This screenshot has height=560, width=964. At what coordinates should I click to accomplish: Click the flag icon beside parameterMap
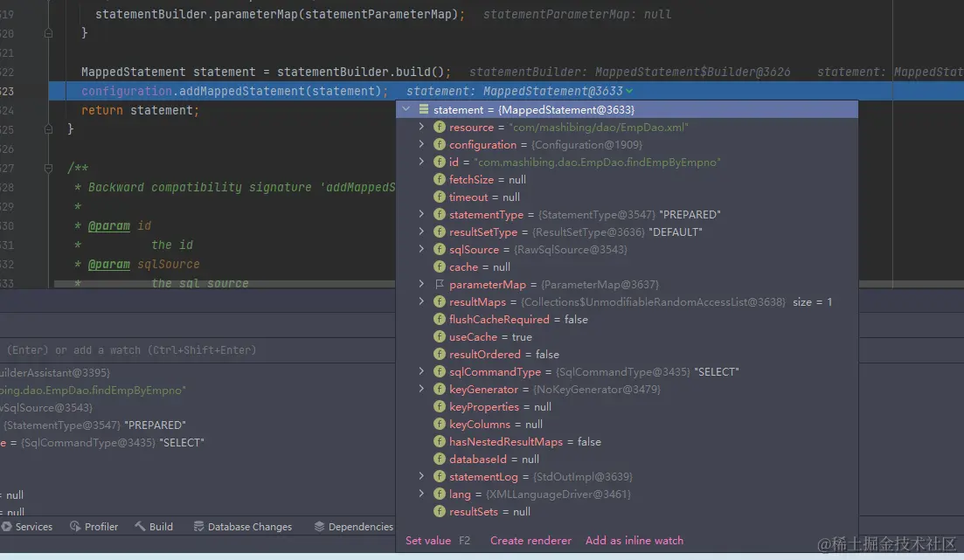(439, 284)
